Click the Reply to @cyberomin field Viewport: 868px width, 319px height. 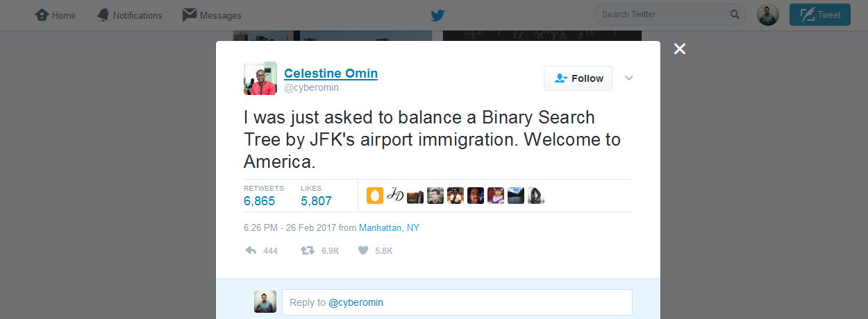[457, 302]
